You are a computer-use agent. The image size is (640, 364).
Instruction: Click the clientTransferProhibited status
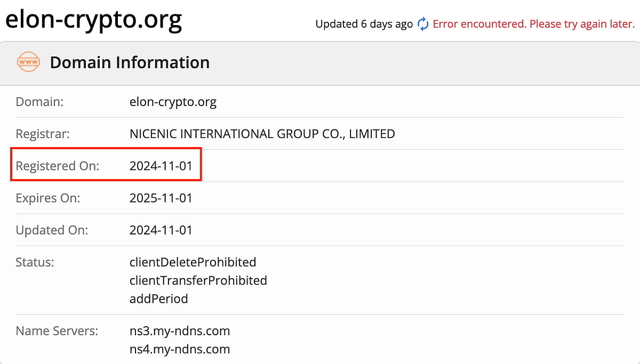(198, 280)
